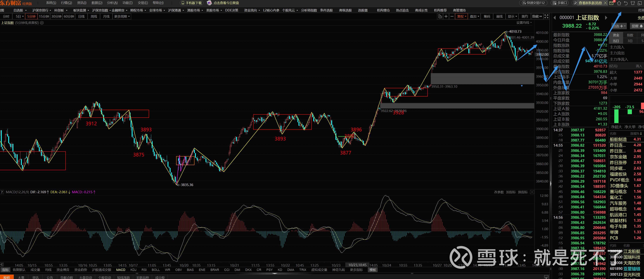Zoom out chart with minus icon
Image resolution: width=644 pixels, height=279 pixels.
click(452, 17)
